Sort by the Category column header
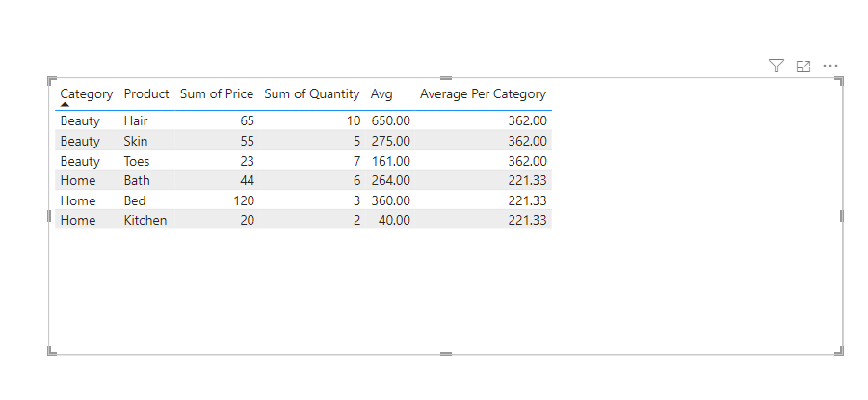868x400 pixels. [87, 94]
